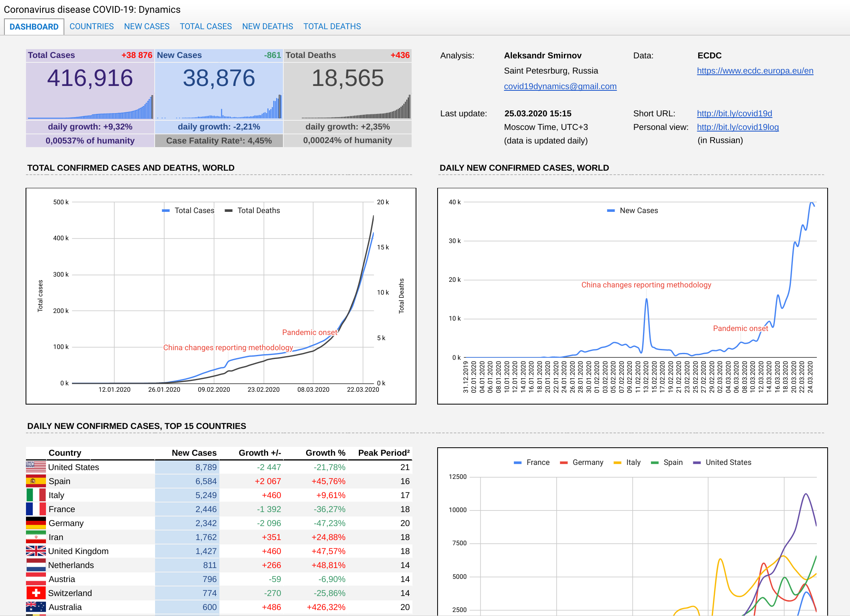Screen dimensions: 850x616
Task: Click the Total Cases sparkline chart
Action: tap(90, 107)
